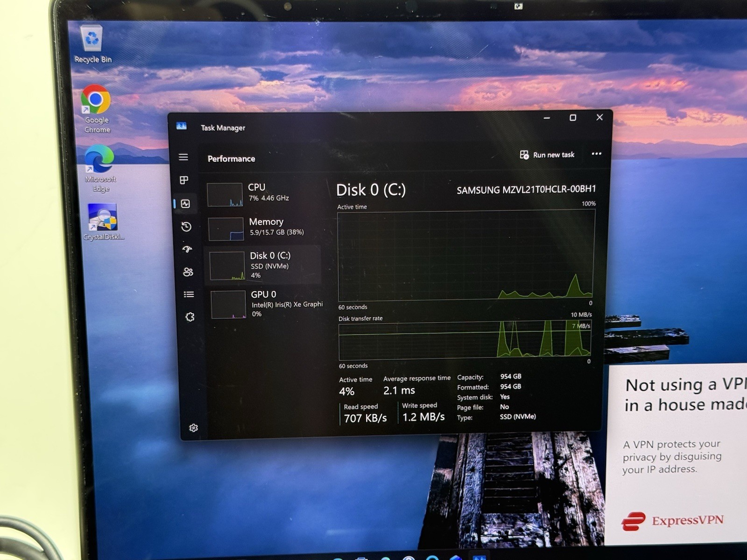This screenshot has height=560, width=747.
Task: Go to Processes page in sidebar
Action: pyautogui.click(x=184, y=180)
